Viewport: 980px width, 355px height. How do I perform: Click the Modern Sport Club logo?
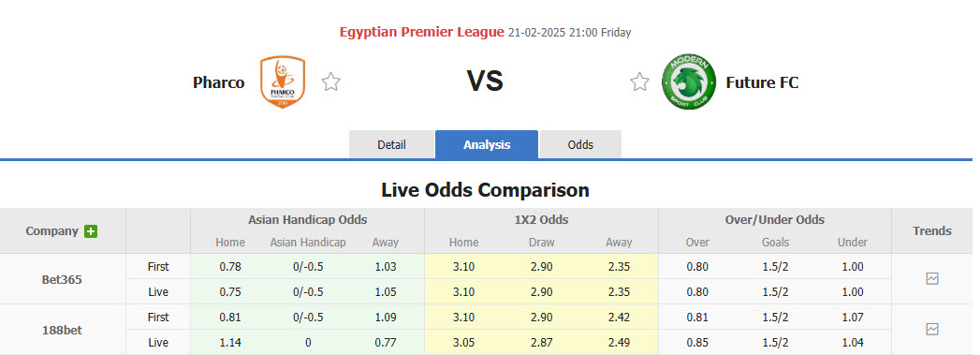pyautogui.click(x=688, y=81)
